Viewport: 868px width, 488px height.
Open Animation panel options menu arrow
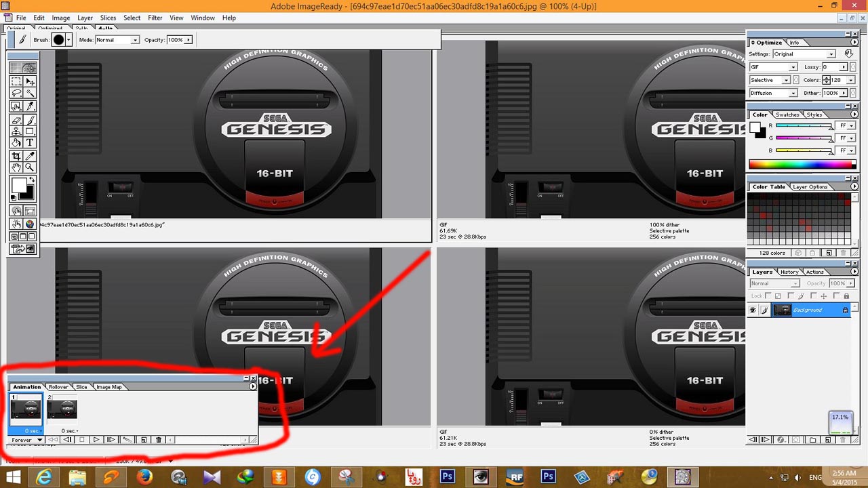(252, 386)
